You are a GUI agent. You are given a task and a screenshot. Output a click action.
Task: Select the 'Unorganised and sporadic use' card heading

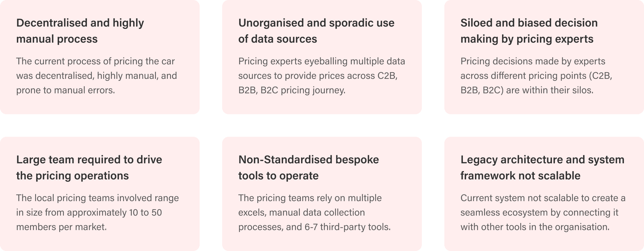[316, 31]
